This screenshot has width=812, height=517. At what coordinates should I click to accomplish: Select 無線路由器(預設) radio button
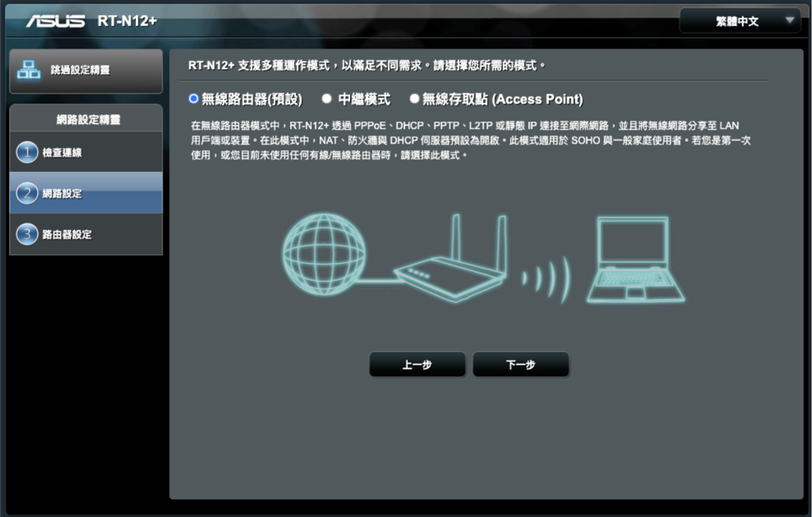point(193,98)
